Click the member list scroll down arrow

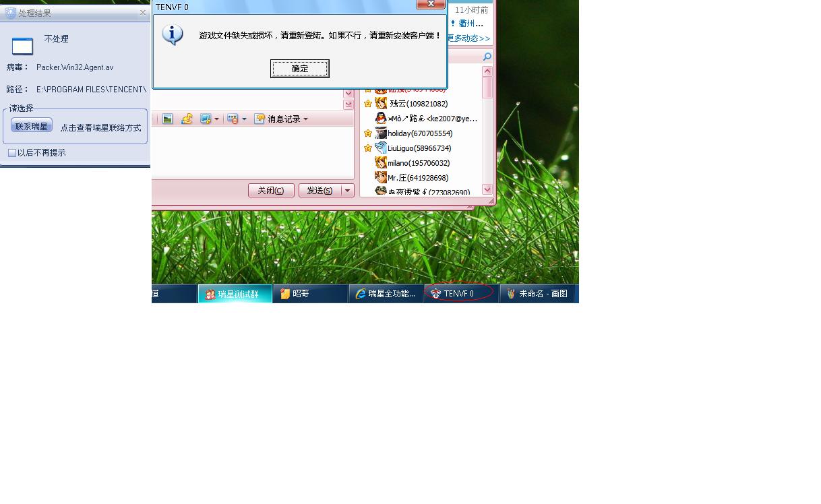pos(487,190)
